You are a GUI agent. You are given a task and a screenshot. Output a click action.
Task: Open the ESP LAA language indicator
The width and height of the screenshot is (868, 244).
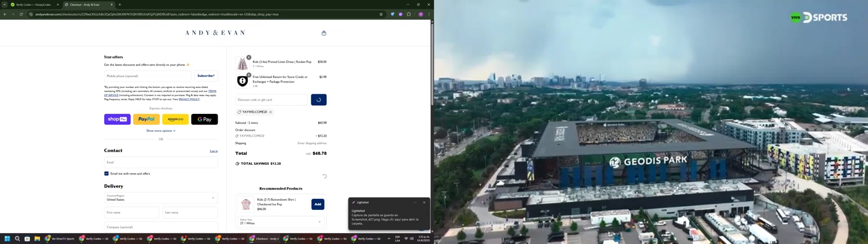click(398, 239)
